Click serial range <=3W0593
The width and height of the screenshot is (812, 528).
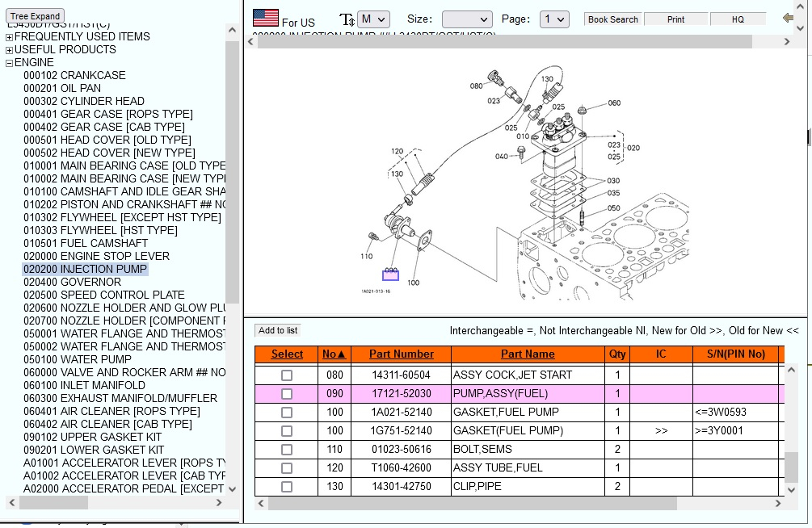pyautogui.click(x=721, y=413)
